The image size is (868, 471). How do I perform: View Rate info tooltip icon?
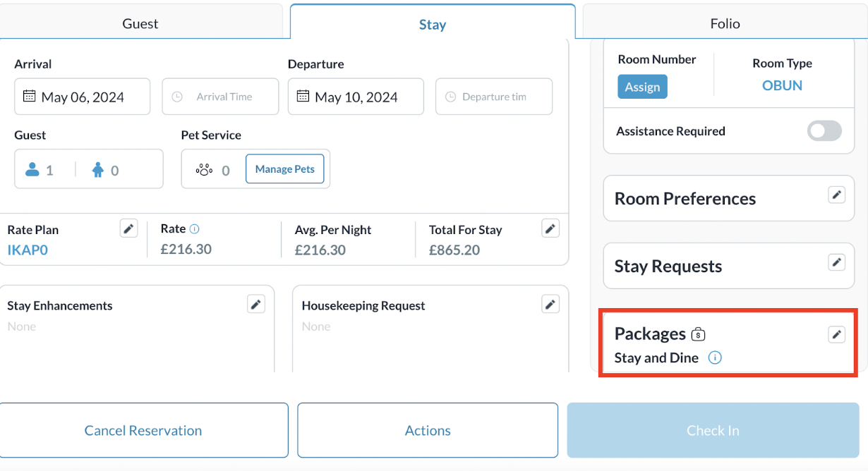[x=195, y=229]
